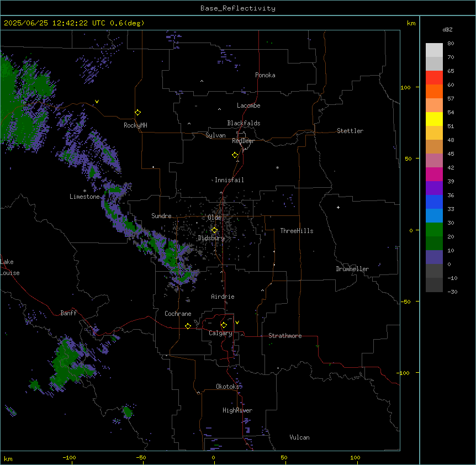This screenshot has height=465, width=476.
Task: Click the ThreeHills label
Action: click(297, 231)
